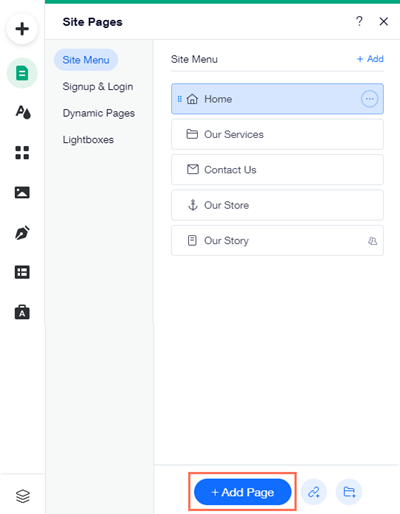The image size is (400, 514).
Task: Open the Add Elements plus icon
Action: click(22, 29)
